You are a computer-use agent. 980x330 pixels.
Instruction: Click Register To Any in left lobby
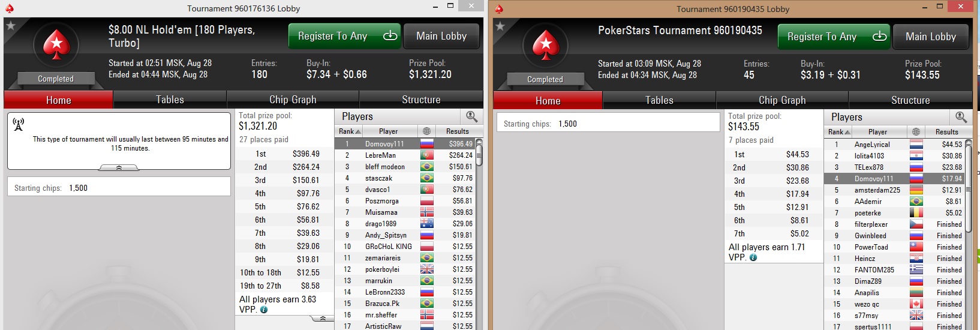pos(345,36)
